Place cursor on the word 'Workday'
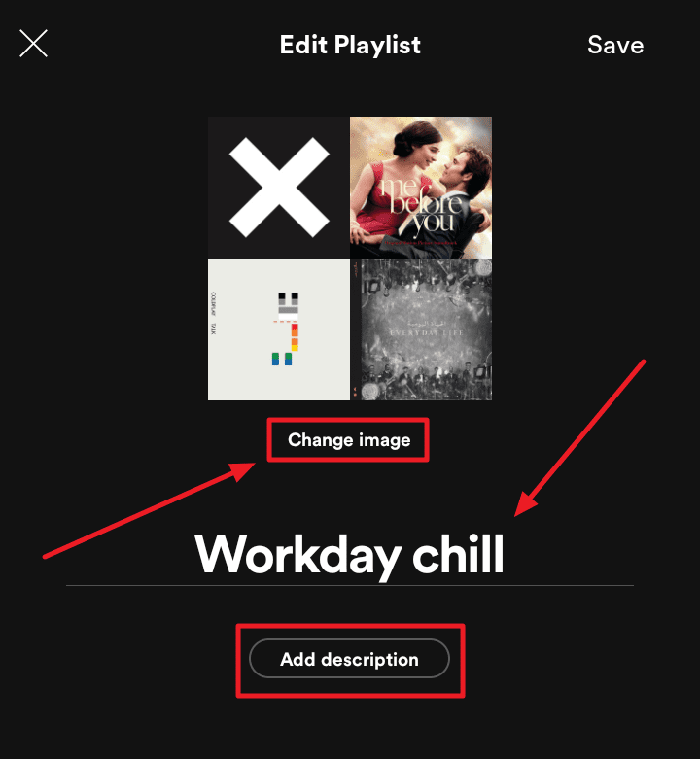This screenshot has width=700, height=759. (x=297, y=557)
